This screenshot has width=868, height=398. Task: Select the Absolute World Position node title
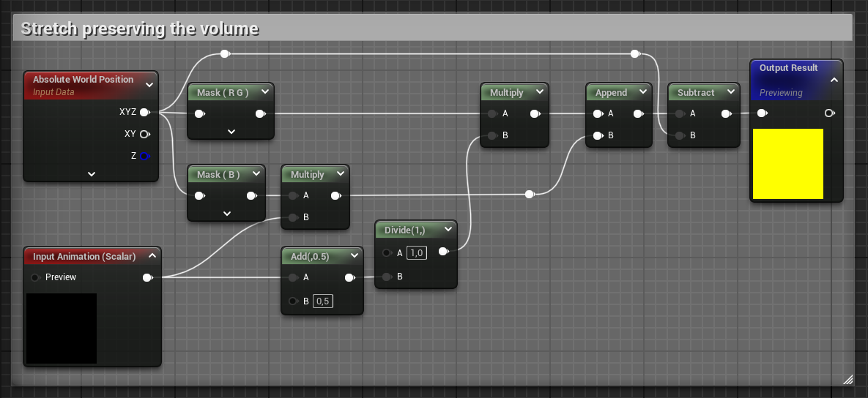pos(83,79)
